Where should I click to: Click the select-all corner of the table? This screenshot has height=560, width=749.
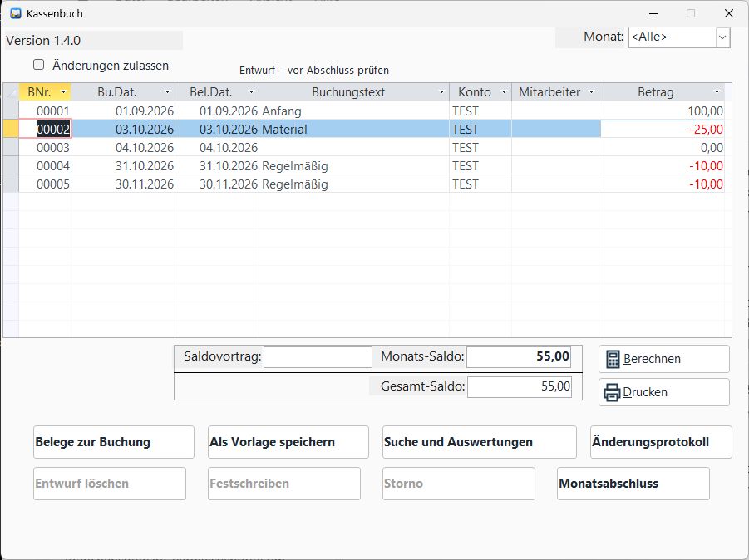pos(11,92)
